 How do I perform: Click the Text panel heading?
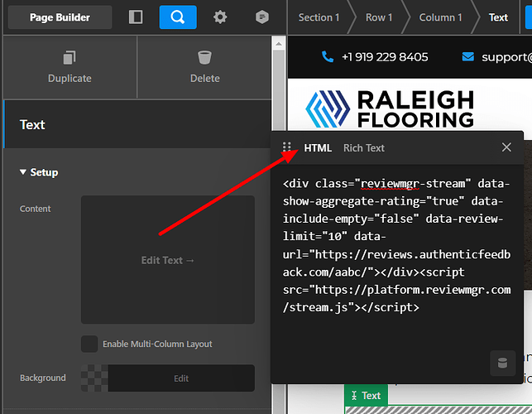pyautogui.click(x=32, y=125)
